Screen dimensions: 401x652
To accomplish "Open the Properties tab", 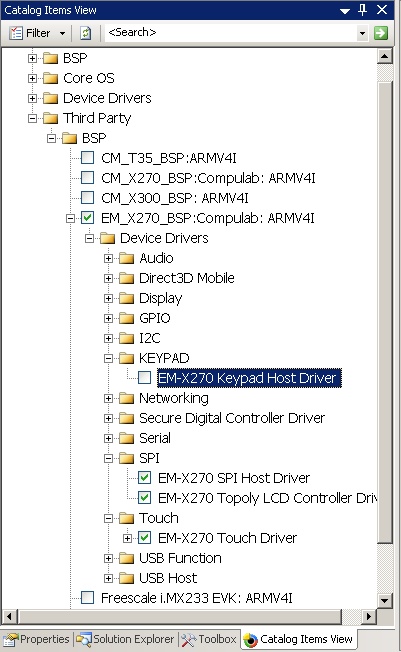I will (37, 639).
